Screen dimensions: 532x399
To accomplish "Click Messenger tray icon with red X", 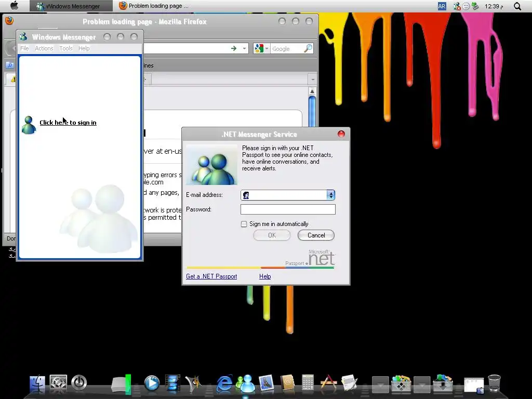I will pyautogui.click(x=457, y=6).
